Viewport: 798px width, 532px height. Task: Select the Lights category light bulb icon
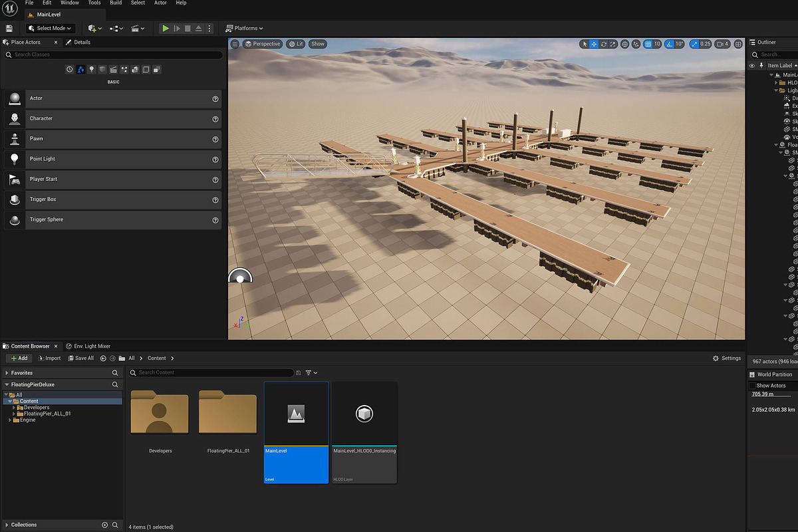92,69
